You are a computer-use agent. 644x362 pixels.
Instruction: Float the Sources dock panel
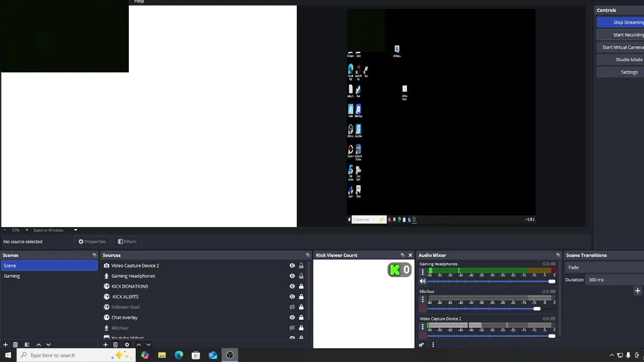pyautogui.click(x=307, y=255)
